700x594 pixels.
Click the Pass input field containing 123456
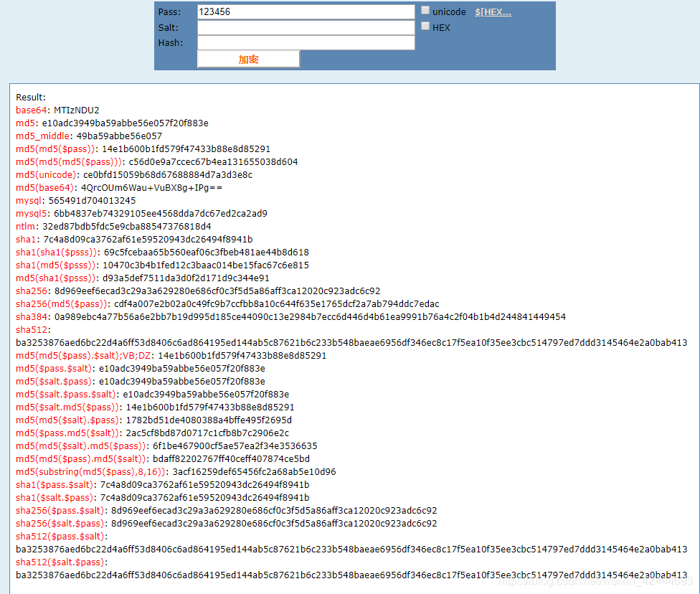[306, 12]
